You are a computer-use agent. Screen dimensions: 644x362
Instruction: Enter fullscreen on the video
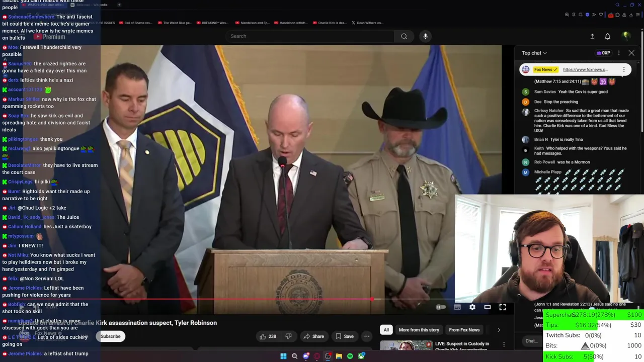coord(502,307)
